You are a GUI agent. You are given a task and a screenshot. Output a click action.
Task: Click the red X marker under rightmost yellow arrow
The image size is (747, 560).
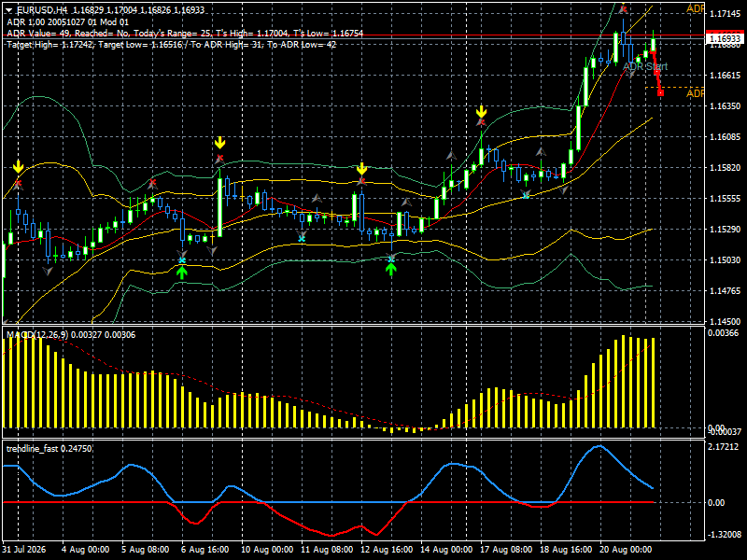[x=481, y=123]
